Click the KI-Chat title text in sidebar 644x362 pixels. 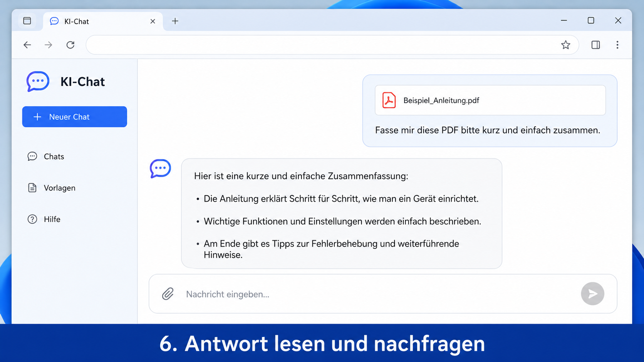click(82, 82)
